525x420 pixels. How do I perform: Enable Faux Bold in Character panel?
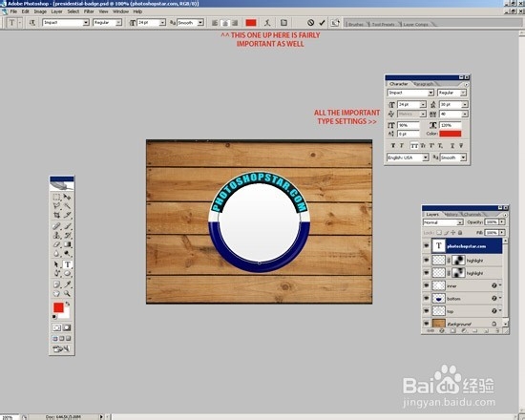(393, 146)
